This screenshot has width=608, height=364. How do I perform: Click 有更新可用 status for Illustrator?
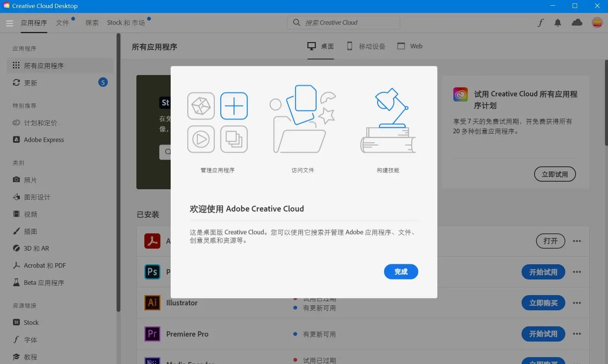tap(319, 308)
